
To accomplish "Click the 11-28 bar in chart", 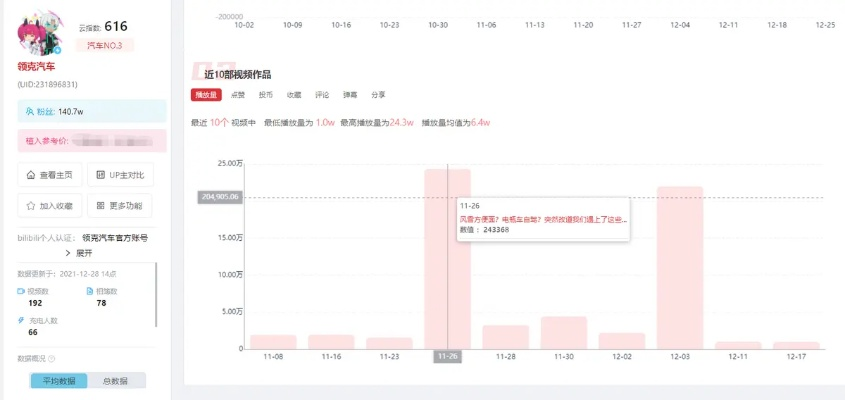I will 505,337.
